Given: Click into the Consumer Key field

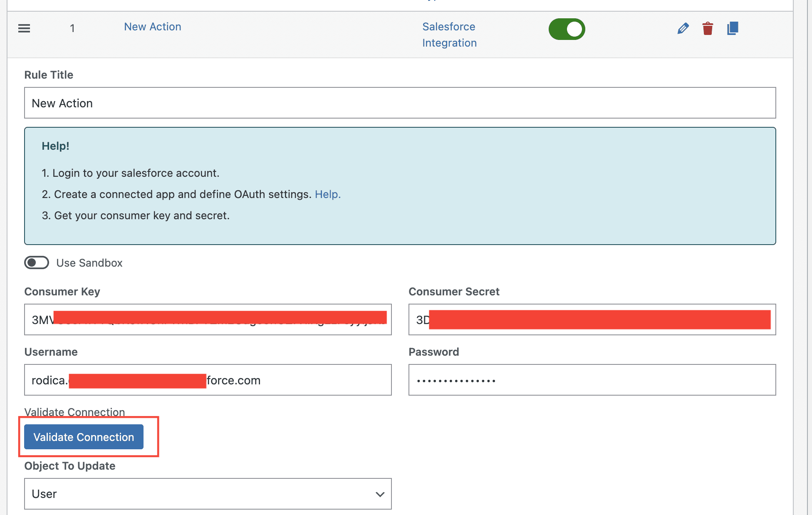Looking at the screenshot, I should (208, 319).
